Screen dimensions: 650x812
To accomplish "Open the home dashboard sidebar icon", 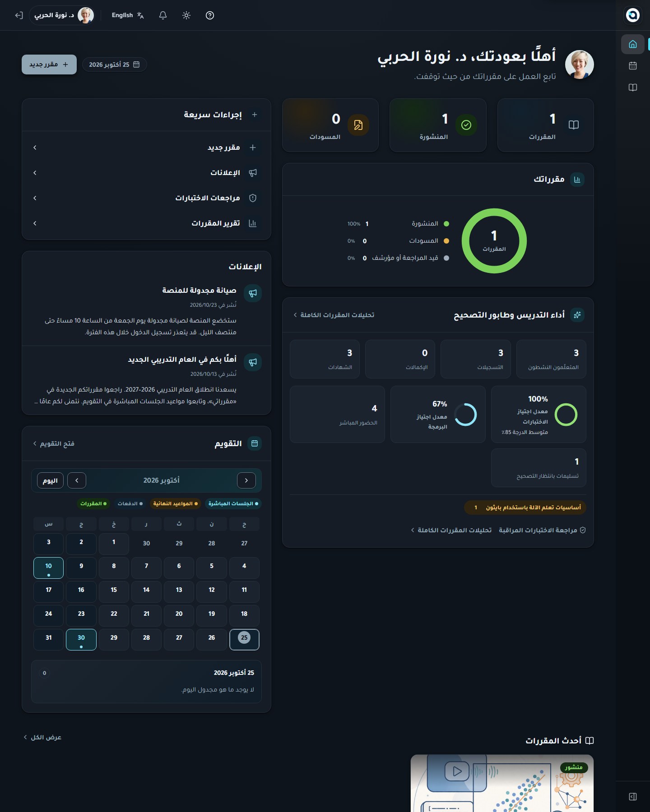I will 632,44.
